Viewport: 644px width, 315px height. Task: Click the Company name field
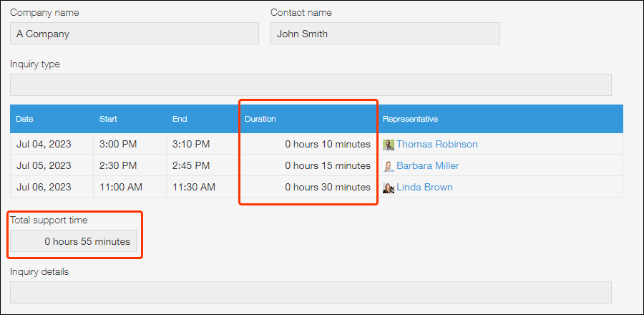[x=135, y=34]
